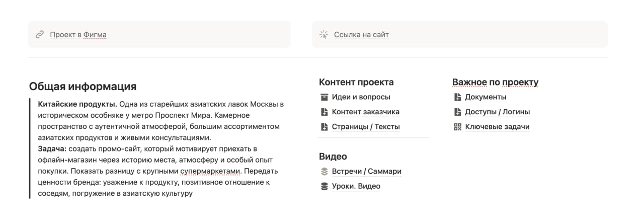Click the Общая информация heading
The width and height of the screenshot is (644, 220).
[x=83, y=86]
